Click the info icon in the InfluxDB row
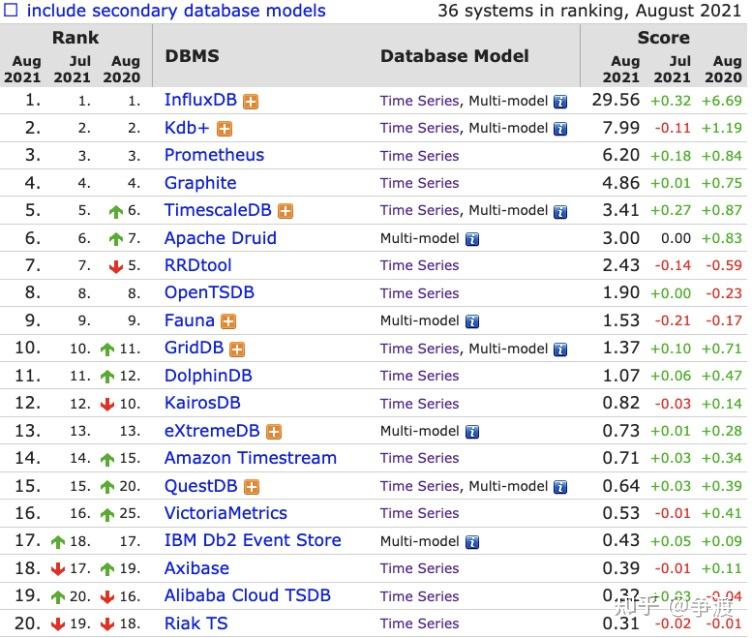Viewport: 752px width, 638px height. point(561,101)
